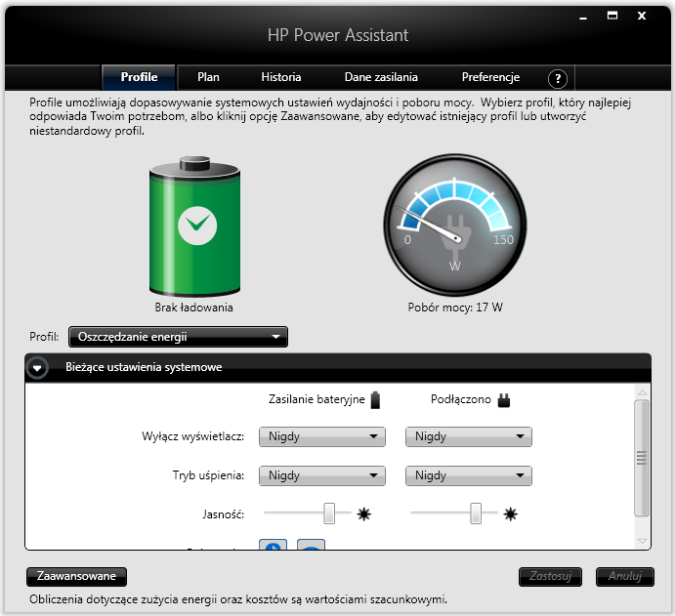Click the Brak ładowania label
Screen dimensions: 675x616
pyautogui.click(x=193, y=308)
